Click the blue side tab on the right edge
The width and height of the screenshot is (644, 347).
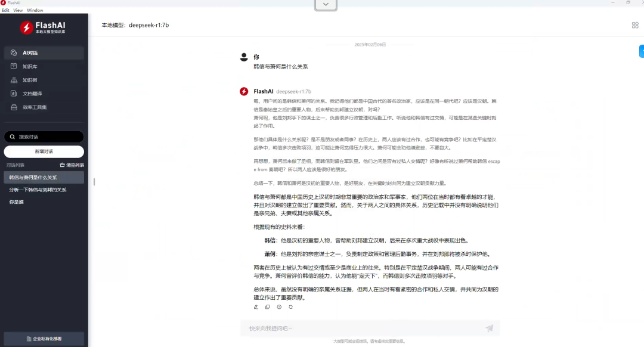tap(642, 51)
